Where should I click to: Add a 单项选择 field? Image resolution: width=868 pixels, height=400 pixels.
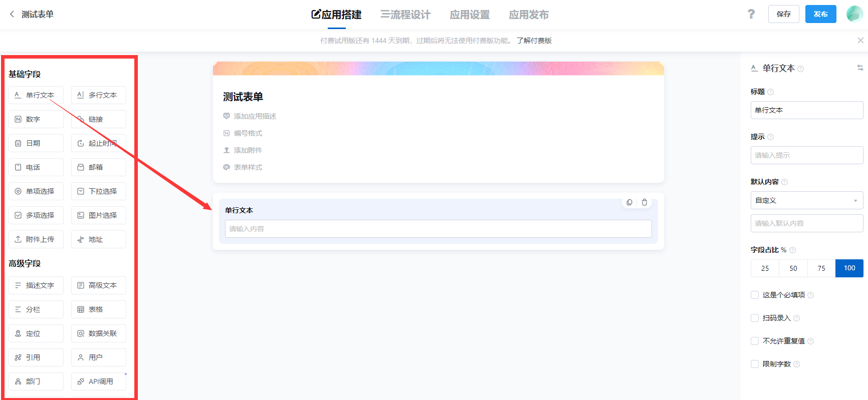point(36,191)
